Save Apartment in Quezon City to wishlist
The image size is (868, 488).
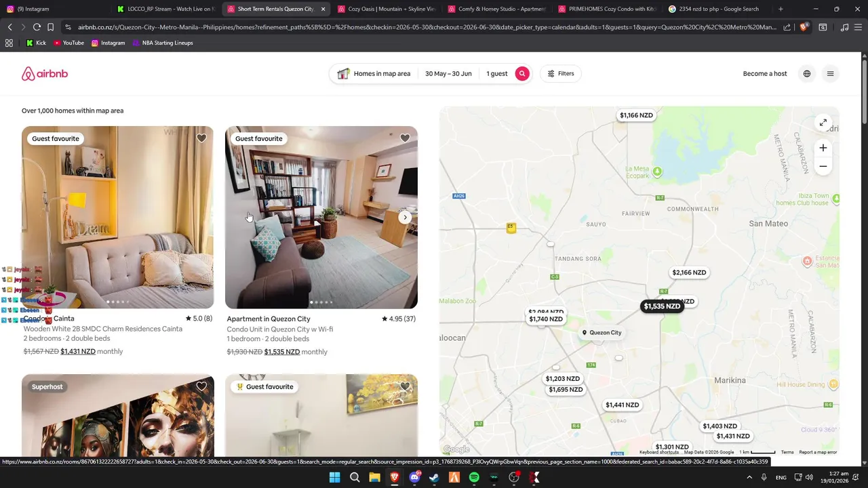coord(405,138)
